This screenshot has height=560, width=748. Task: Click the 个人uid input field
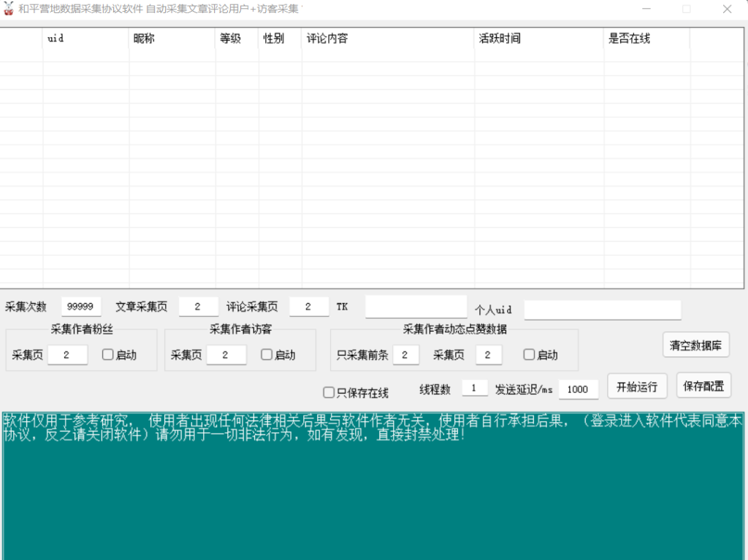tap(602, 310)
